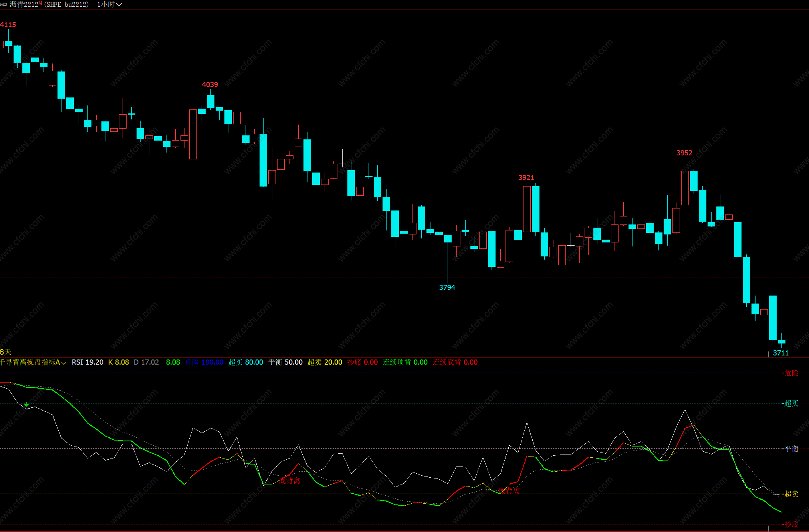Select the RSI 19.20 indicator value
The image size is (809, 532).
pyautogui.click(x=87, y=362)
